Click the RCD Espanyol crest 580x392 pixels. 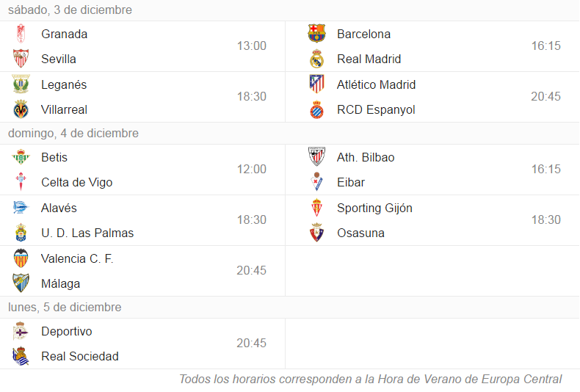pos(316,109)
